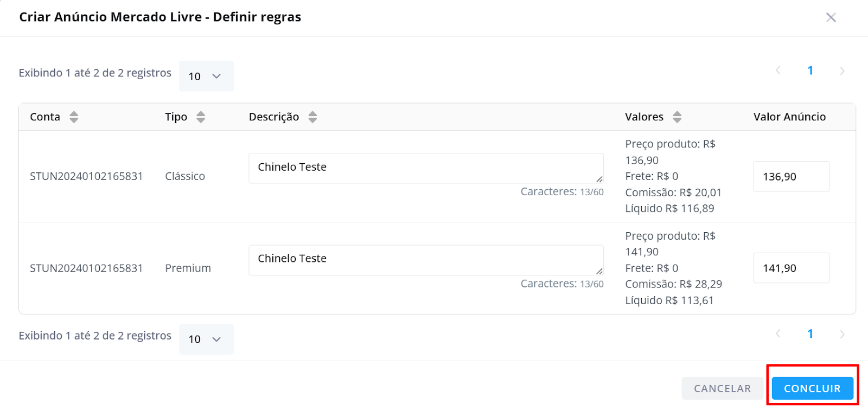Go to previous page using top arrow

778,70
